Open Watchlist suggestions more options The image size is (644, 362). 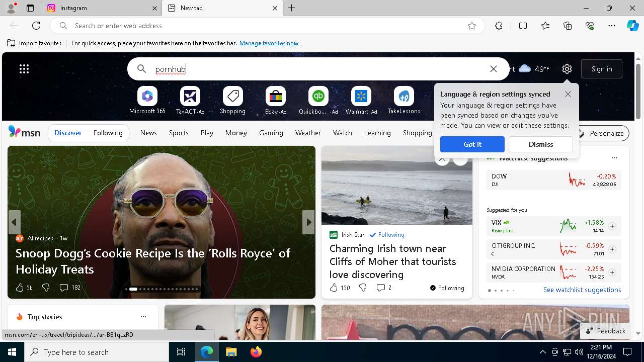tap(614, 158)
